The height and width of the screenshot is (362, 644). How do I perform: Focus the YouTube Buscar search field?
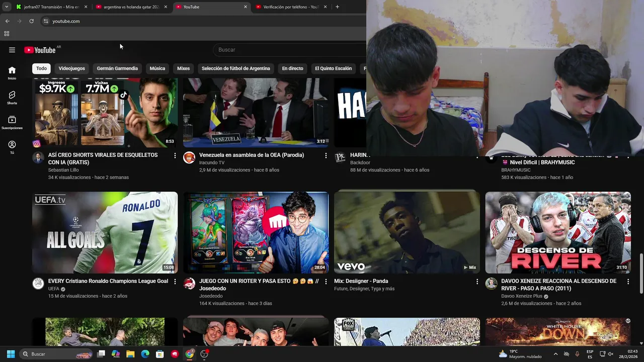point(290,50)
